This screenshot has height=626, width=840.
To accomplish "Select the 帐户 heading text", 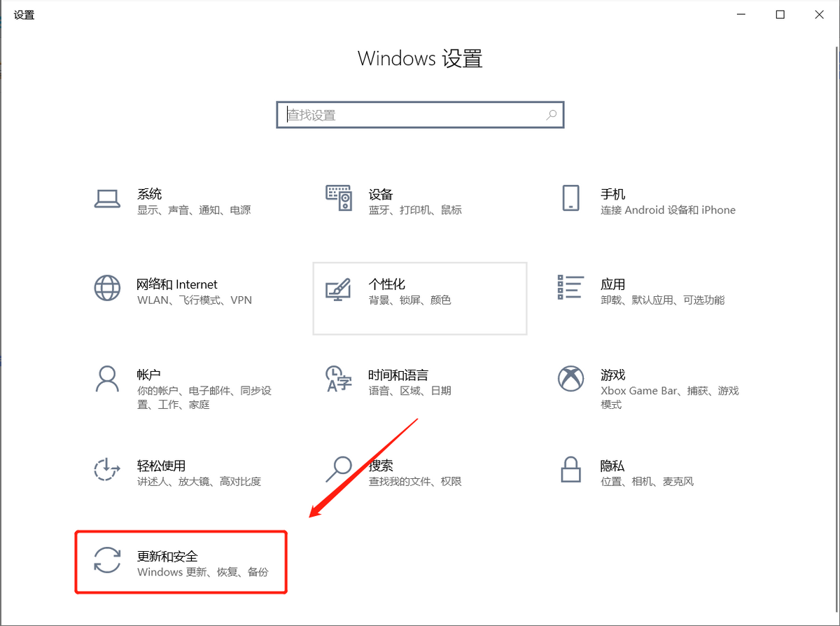I will pyautogui.click(x=149, y=375).
